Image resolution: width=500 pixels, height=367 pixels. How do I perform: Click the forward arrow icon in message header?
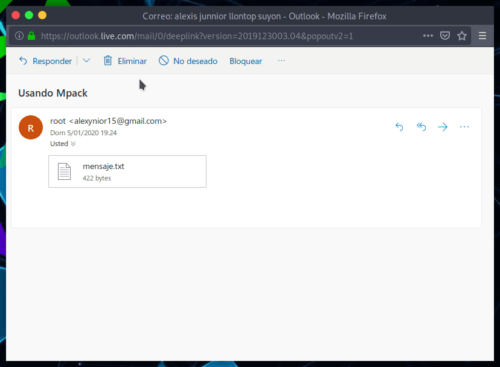pyautogui.click(x=443, y=127)
